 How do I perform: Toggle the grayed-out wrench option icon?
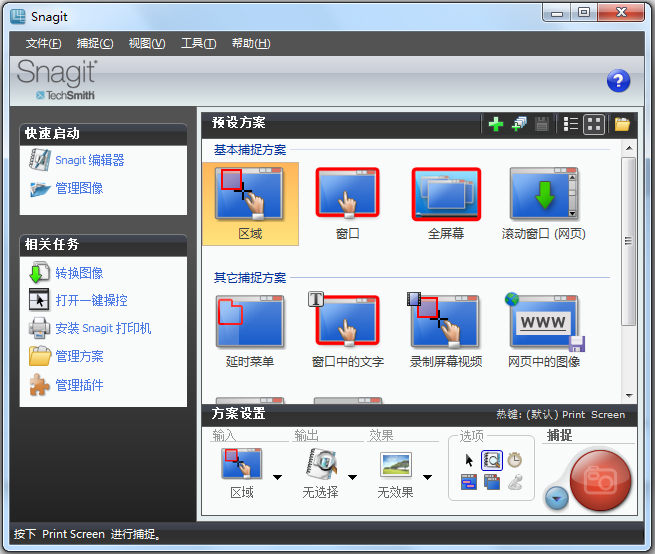tap(515, 482)
